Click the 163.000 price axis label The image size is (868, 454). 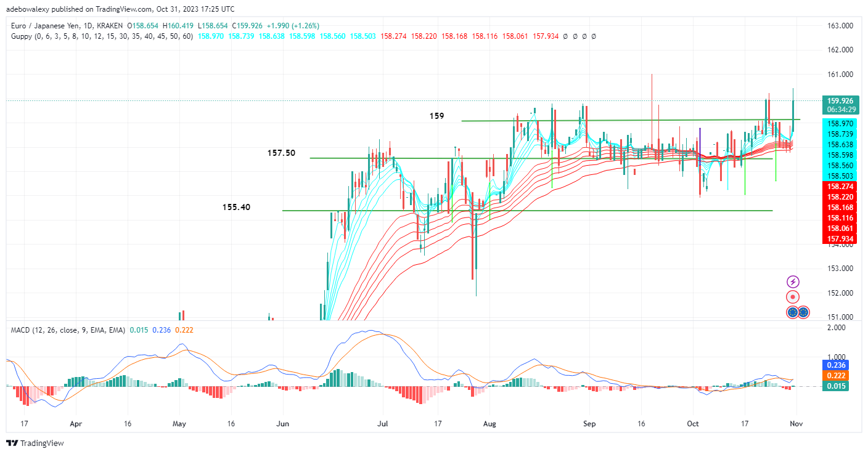tap(840, 26)
